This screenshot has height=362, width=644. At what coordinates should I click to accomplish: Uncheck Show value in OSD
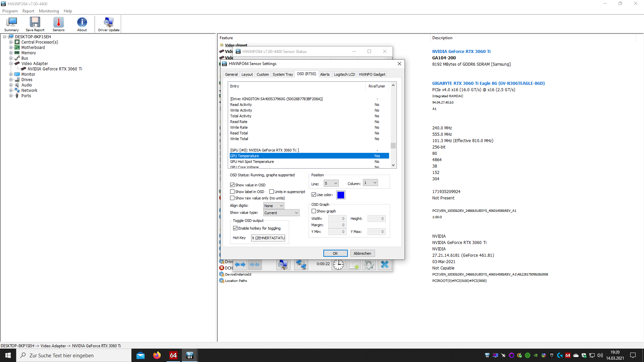point(232,185)
